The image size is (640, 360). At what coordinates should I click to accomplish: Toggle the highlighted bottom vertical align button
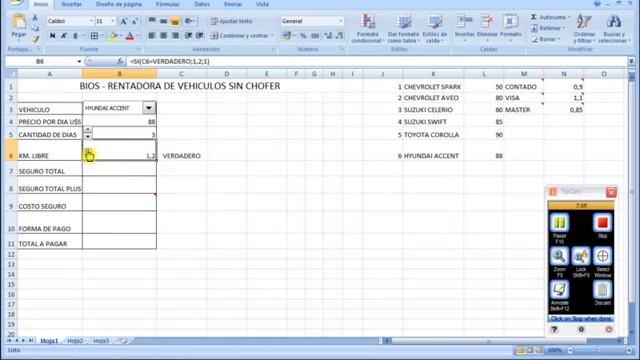point(175,21)
